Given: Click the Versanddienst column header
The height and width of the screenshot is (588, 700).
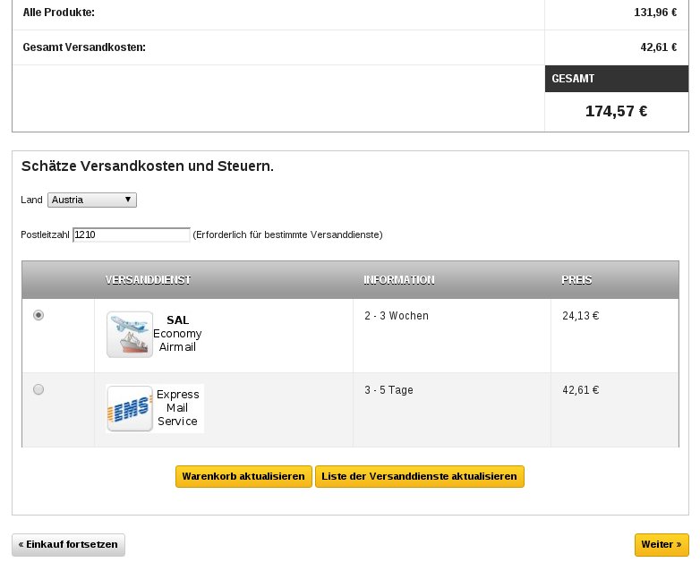Looking at the screenshot, I should pos(148,280).
